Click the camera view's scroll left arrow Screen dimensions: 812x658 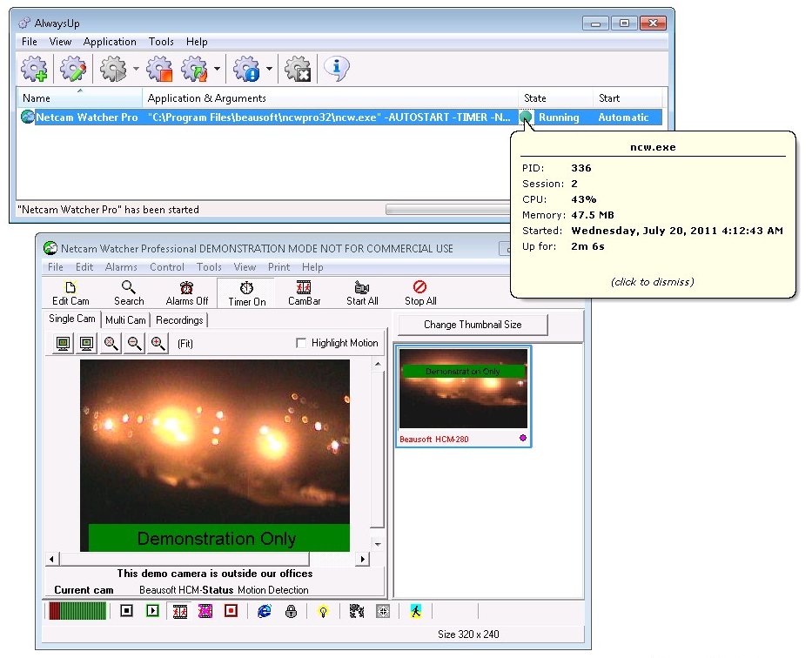(x=52, y=559)
